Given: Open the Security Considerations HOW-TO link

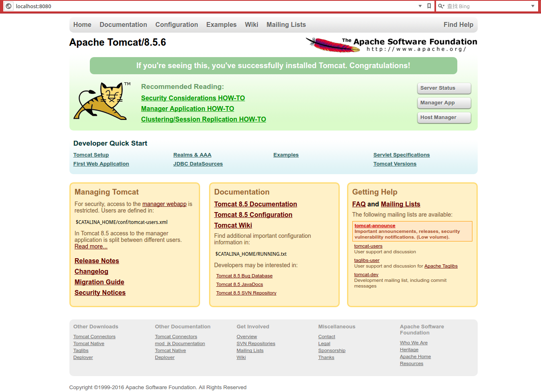Looking at the screenshot, I should tap(193, 98).
